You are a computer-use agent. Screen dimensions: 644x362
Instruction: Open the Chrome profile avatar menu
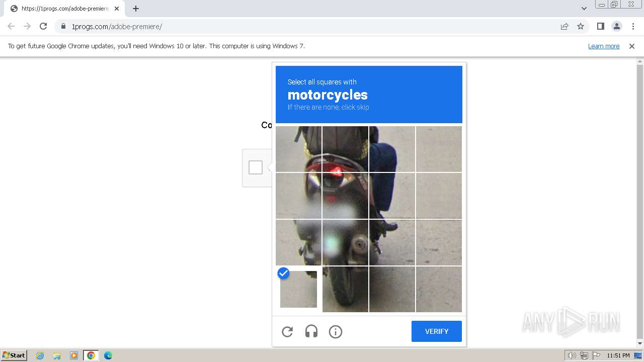[616, 26]
